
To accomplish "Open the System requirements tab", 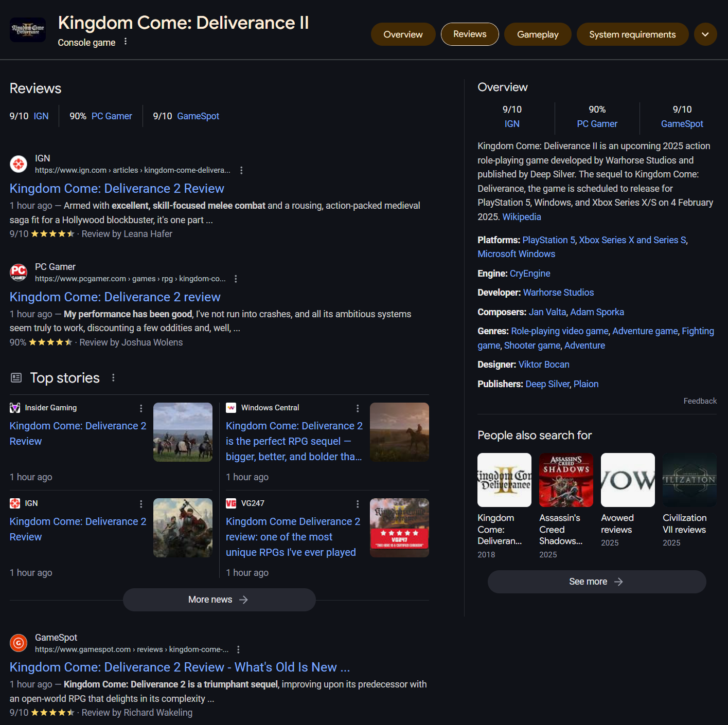I will 632,34.
